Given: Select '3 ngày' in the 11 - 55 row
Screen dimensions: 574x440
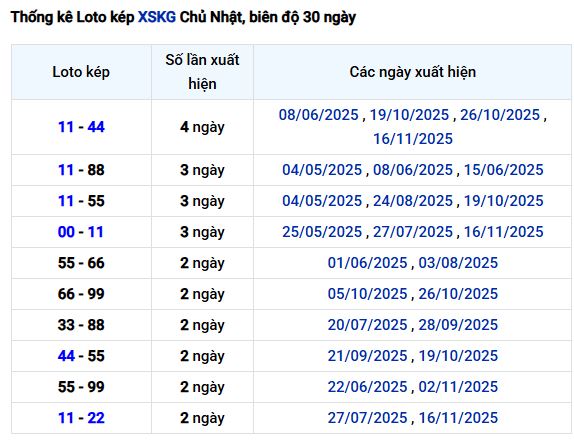Looking at the screenshot, I should [x=202, y=201].
